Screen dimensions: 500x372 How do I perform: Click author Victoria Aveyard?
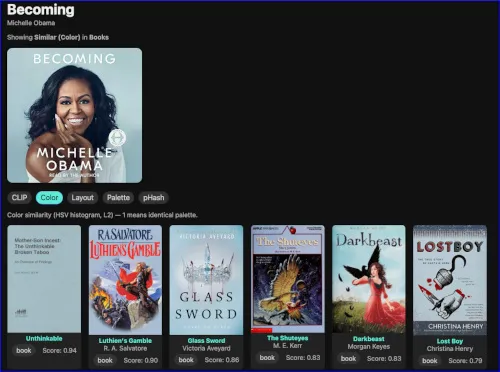pos(206,348)
